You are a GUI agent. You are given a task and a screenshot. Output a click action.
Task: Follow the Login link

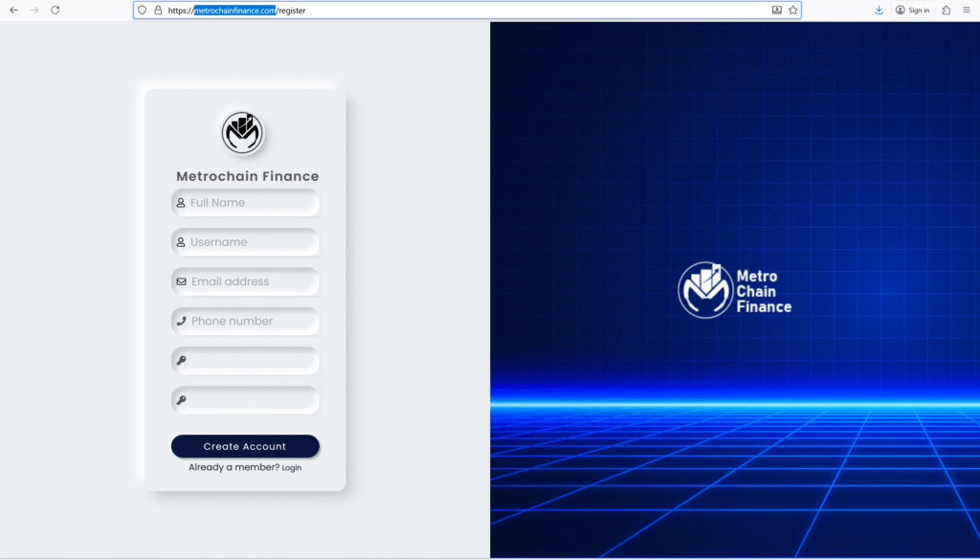pyautogui.click(x=292, y=468)
